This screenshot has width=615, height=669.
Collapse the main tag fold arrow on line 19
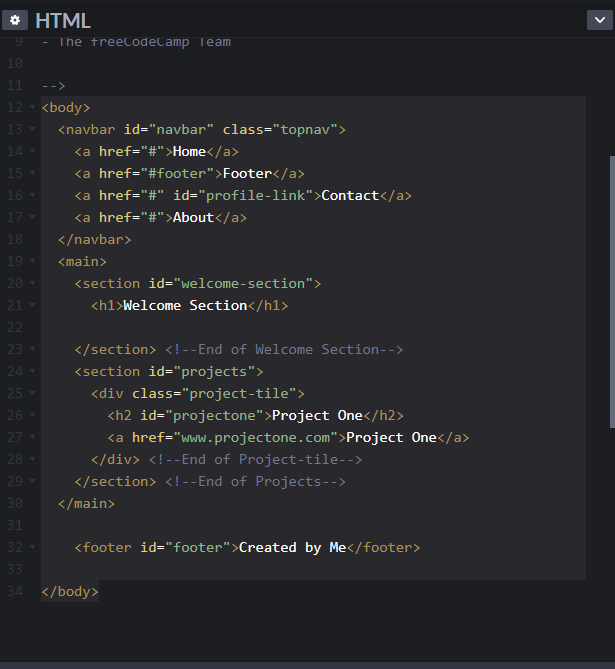point(32,261)
